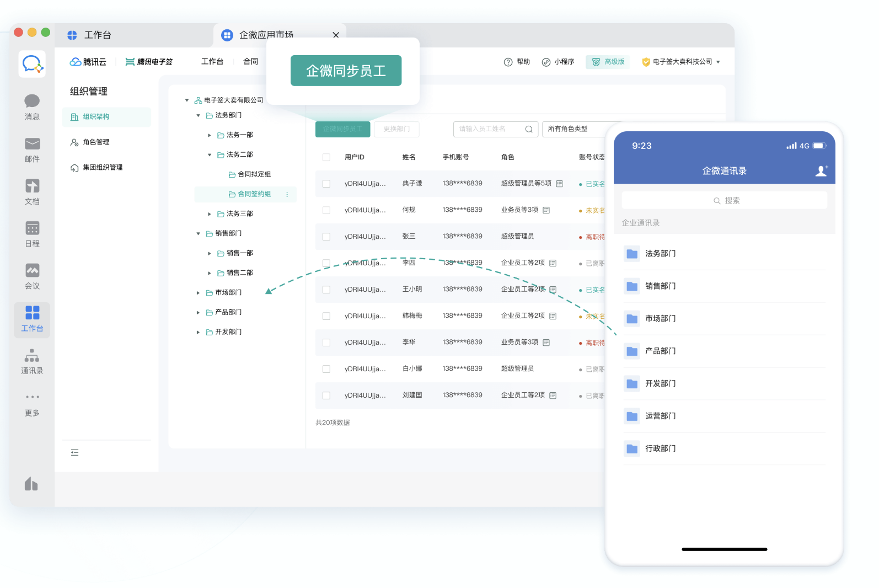Open role details icon for 何规
The width and height of the screenshot is (879, 588).
(x=546, y=210)
